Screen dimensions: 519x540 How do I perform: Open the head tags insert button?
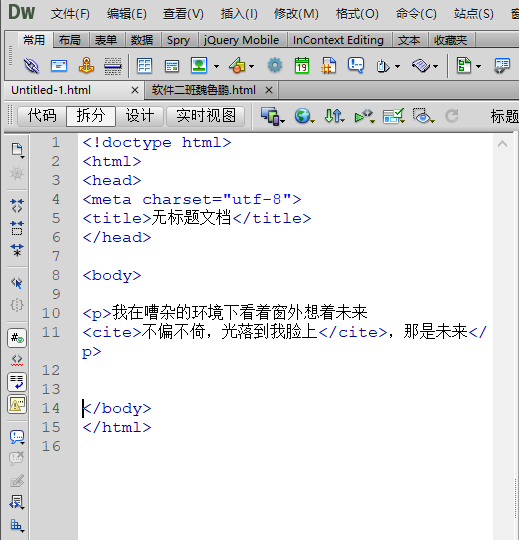[383, 66]
